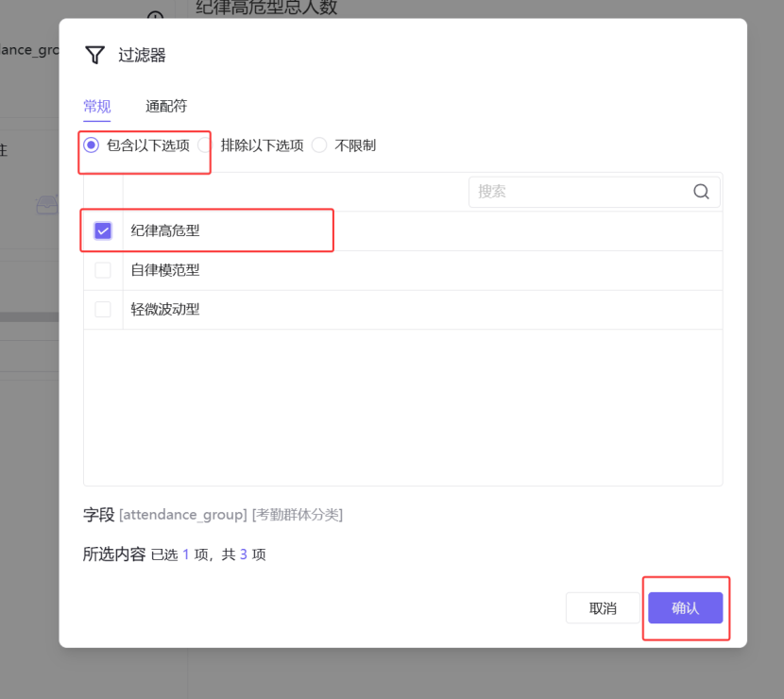This screenshot has width=784, height=699.
Task: Confirm the filter with 确认
Action: click(685, 608)
